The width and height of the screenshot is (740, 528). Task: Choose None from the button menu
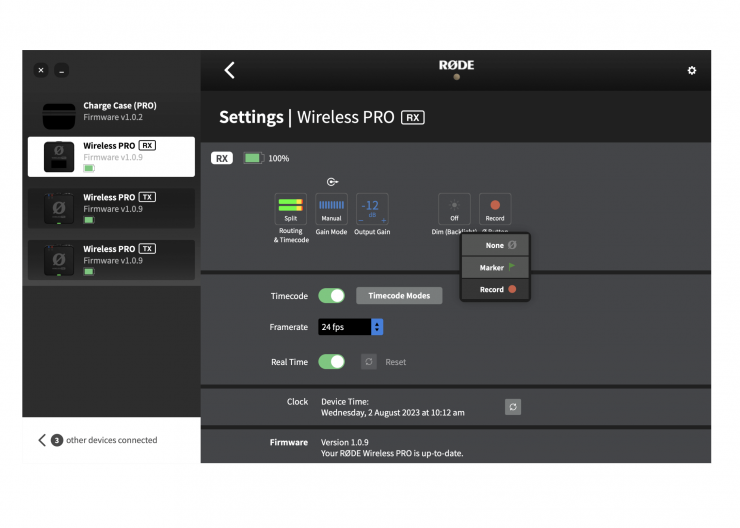click(495, 246)
